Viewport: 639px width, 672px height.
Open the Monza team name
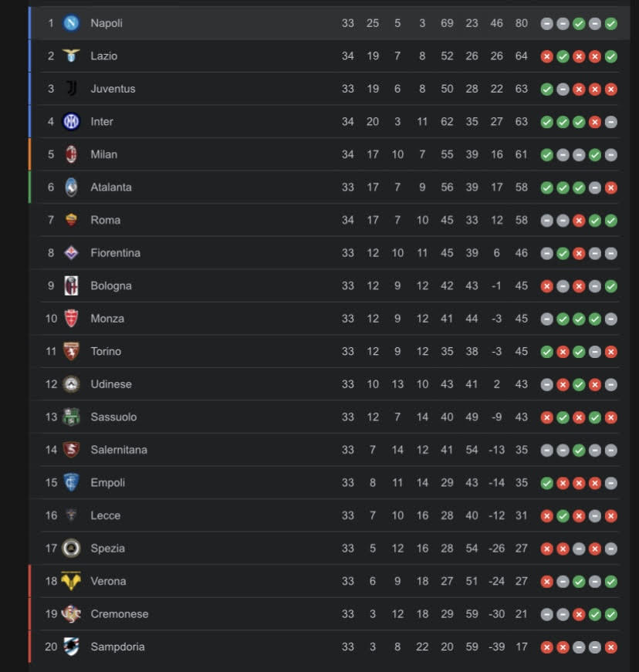107,319
